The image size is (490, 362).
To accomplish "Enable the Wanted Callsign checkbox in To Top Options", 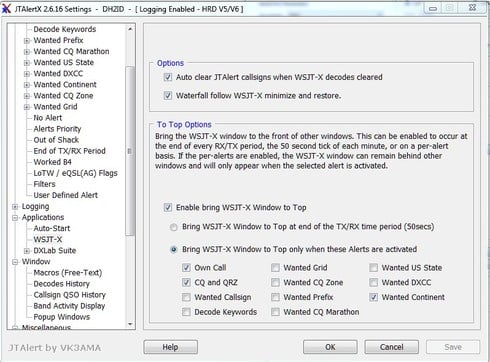I will point(186,297).
